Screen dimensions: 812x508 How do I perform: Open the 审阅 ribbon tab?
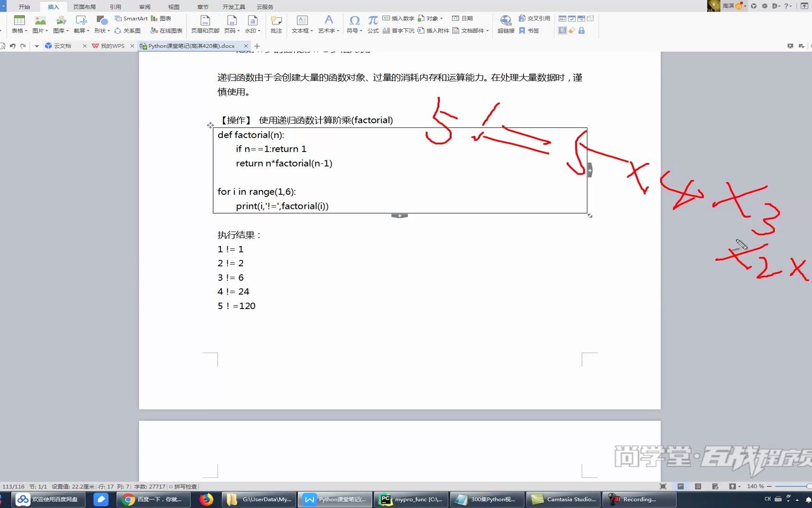tap(145, 7)
